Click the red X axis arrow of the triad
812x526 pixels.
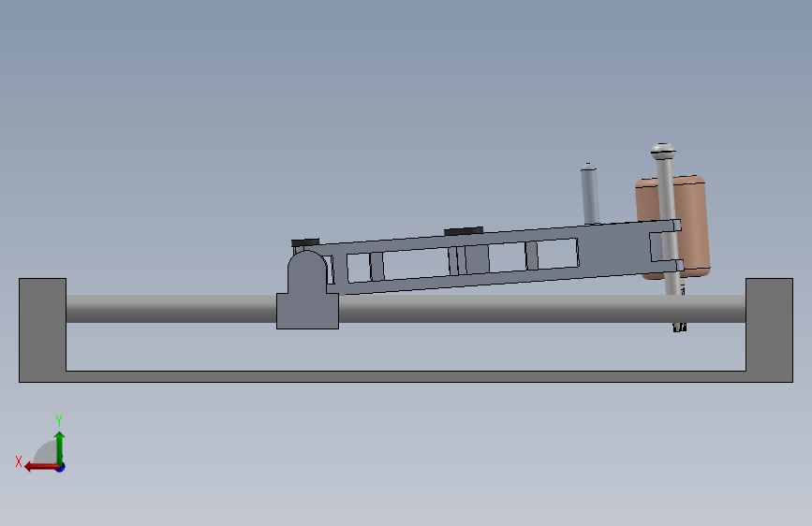[41, 467]
